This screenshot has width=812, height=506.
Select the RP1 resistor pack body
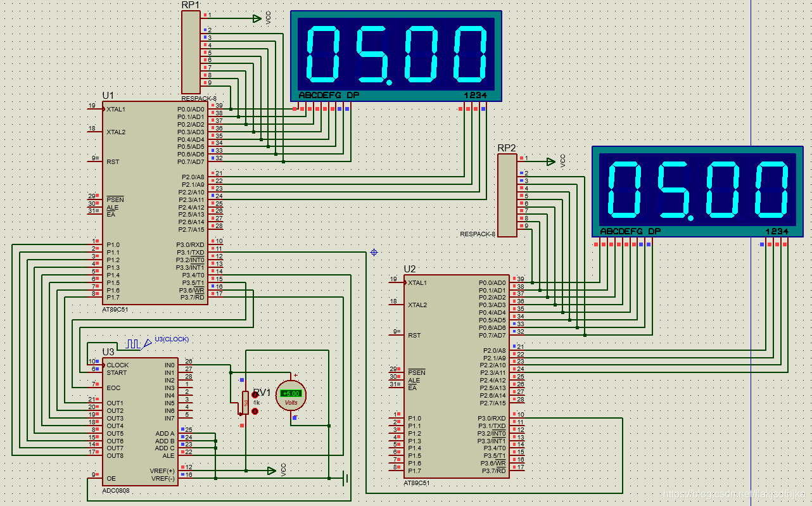[x=191, y=52]
